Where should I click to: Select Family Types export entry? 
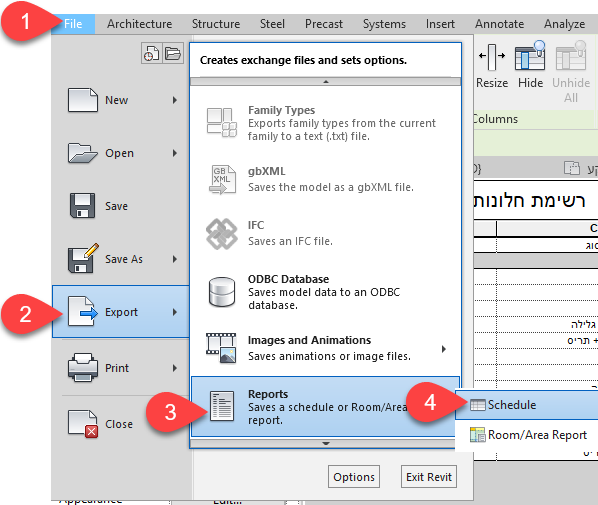coord(325,123)
